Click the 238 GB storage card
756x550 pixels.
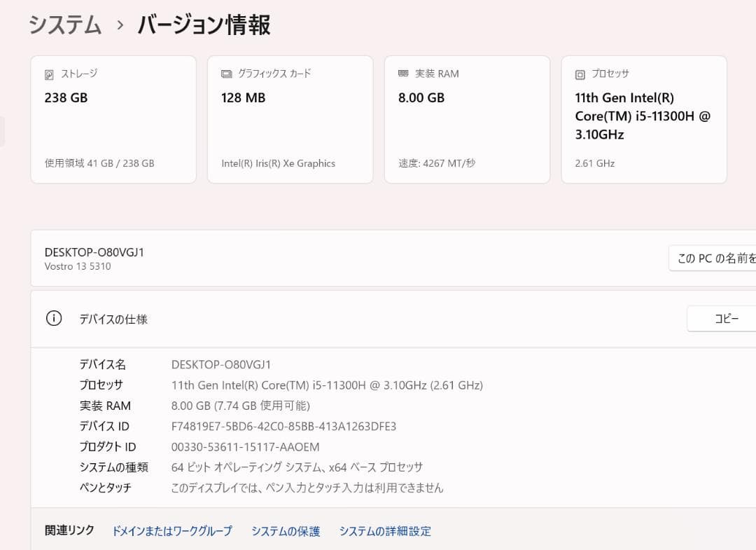[x=113, y=119]
